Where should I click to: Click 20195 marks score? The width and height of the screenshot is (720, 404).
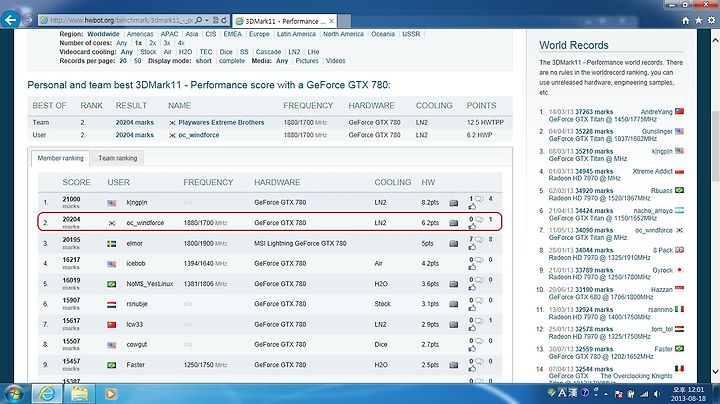coord(71,240)
